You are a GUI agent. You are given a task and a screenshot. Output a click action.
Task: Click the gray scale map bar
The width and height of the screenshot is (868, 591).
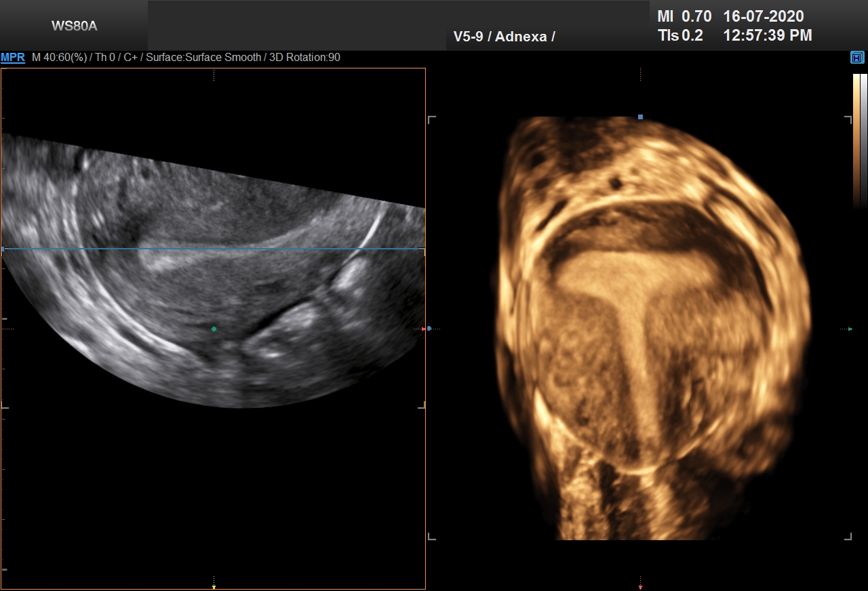[864, 140]
